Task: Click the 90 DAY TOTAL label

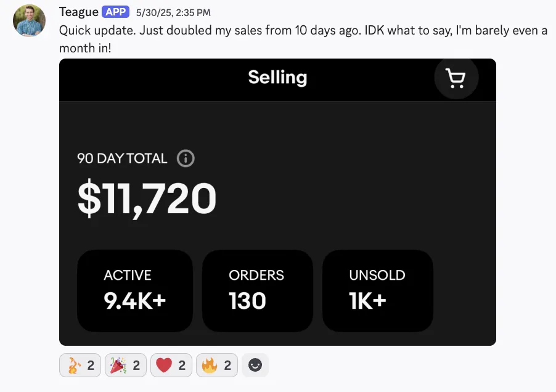Action: click(x=122, y=158)
